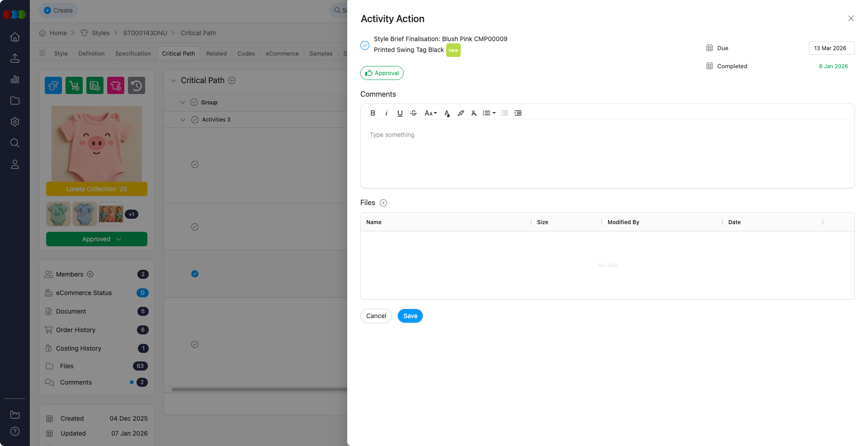
Task: Open the Approved status dropdown
Action: [97, 239]
